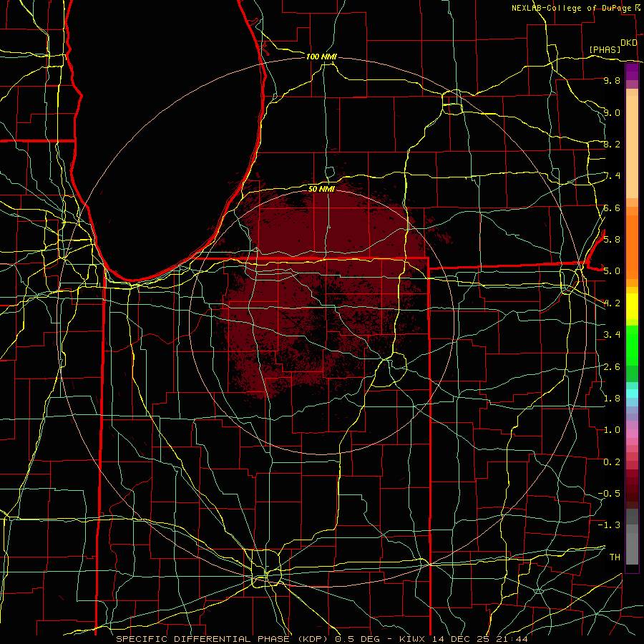Select the 3.4 value on the scale
Screen dimensions: 644x644
click(x=612, y=334)
